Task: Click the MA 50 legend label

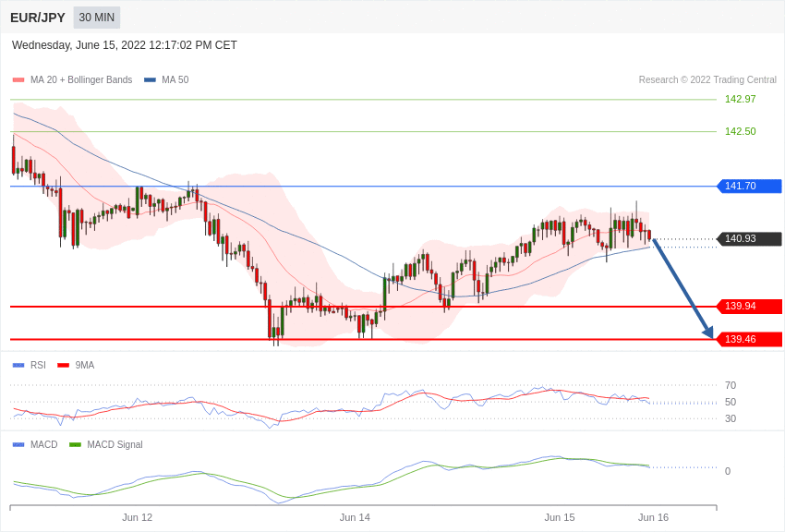Action: (175, 79)
